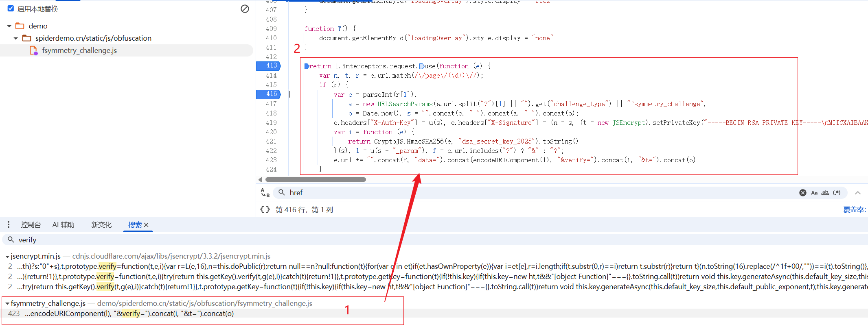The height and width of the screenshot is (331, 868).
Task: Collapse the demo folder tree arrow
Action: (x=9, y=26)
